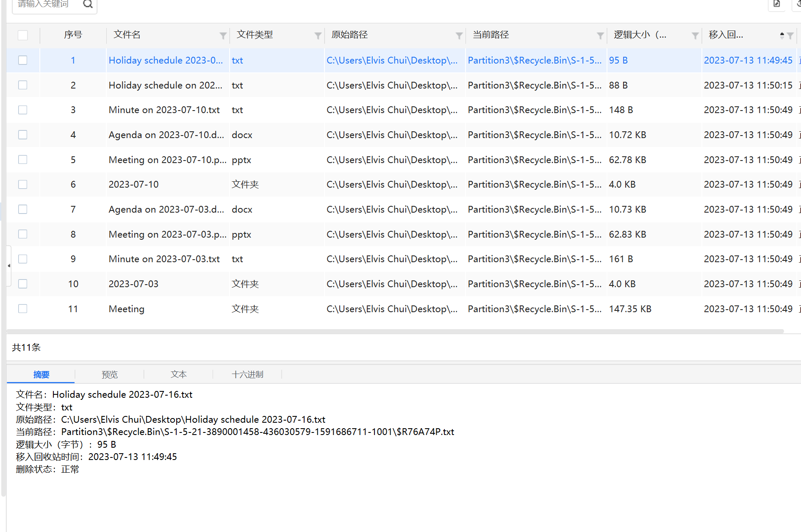Click the 删除状态: 正常 line in summary
801x532 pixels.
[47, 469]
